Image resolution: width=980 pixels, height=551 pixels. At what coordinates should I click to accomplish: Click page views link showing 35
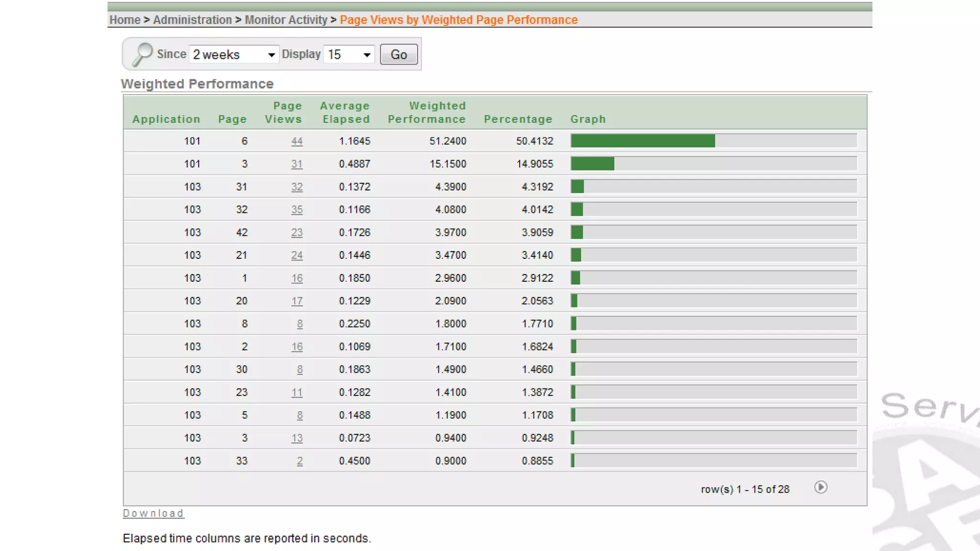tap(297, 209)
